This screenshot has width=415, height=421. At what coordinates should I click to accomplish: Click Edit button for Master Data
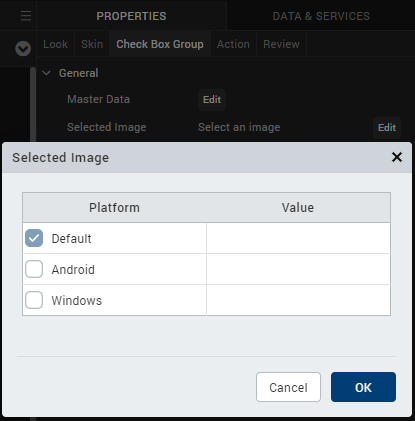pos(212,100)
